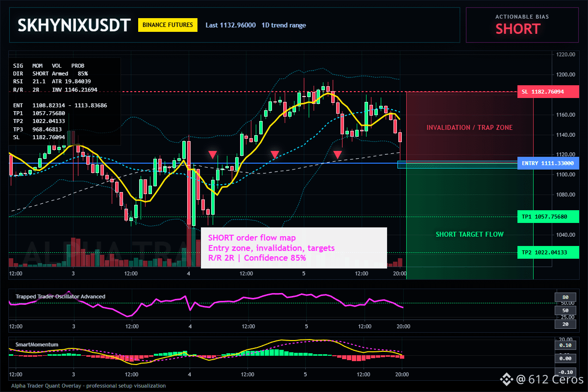Click the Trapped Trader Oscillator Advanced title
This screenshot has width=588, height=392.
(60, 296)
